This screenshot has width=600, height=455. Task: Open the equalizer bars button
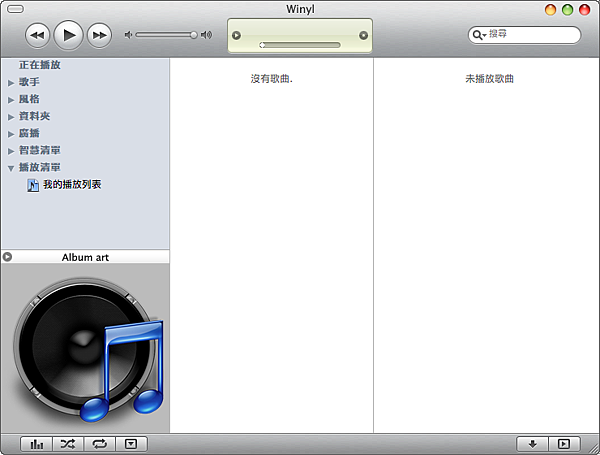37,444
